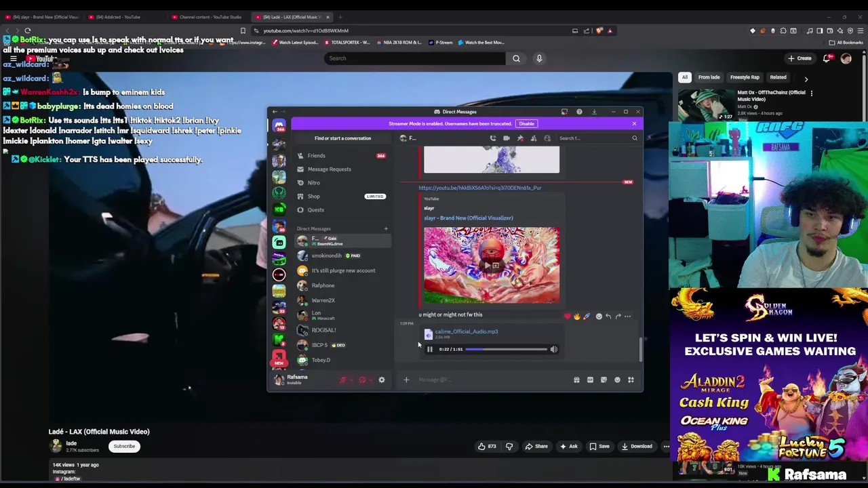Pause the callme_Official_Audio.mp3 playback
The width and height of the screenshot is (868, 488).
tap(429, 349)
